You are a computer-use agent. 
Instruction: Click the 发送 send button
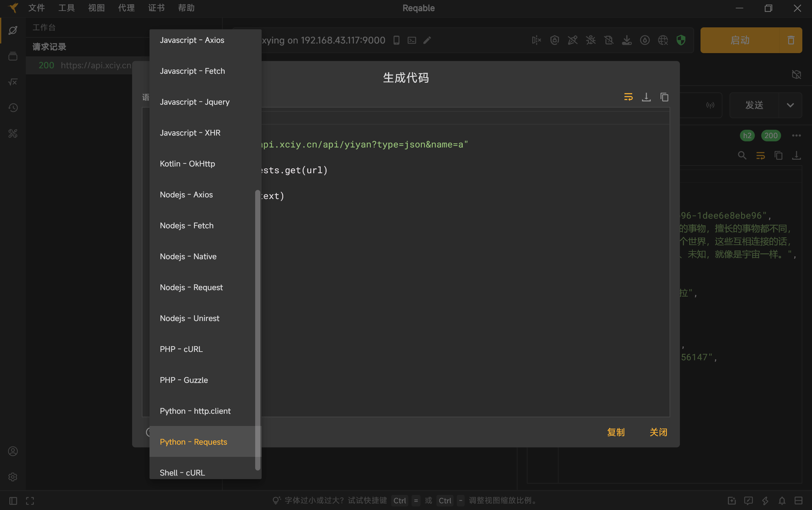(x=754, y=105)
